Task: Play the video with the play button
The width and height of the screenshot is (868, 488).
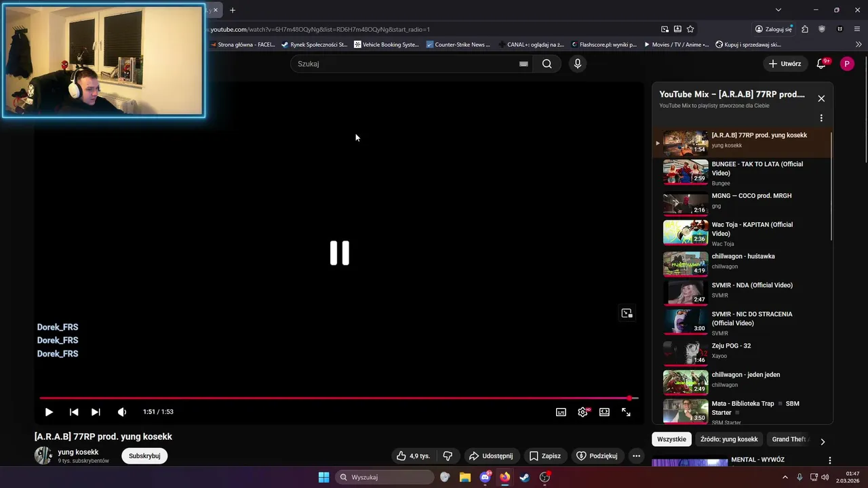Action: point(49,412)
